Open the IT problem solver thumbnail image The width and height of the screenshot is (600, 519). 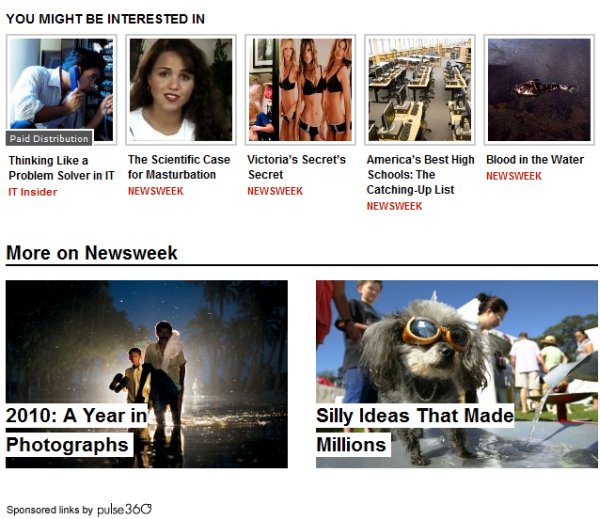(61, 90)
